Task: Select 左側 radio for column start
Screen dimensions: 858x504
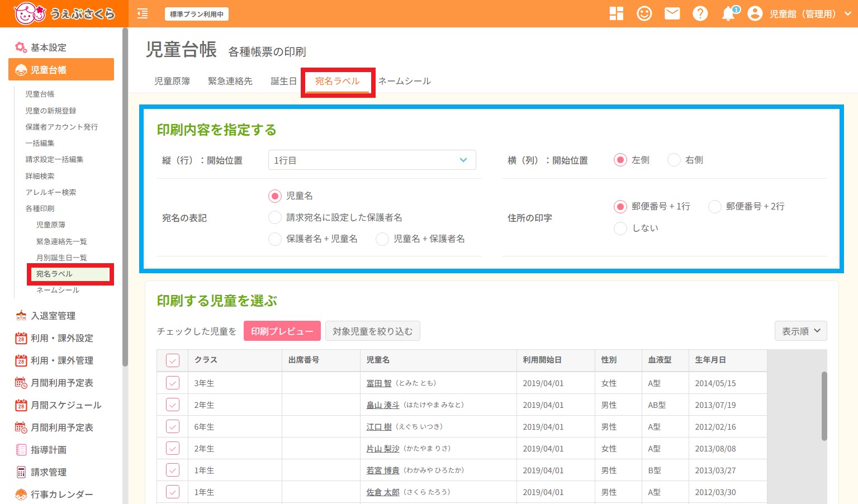Action: pyautogui.click(x=620, y=160)
